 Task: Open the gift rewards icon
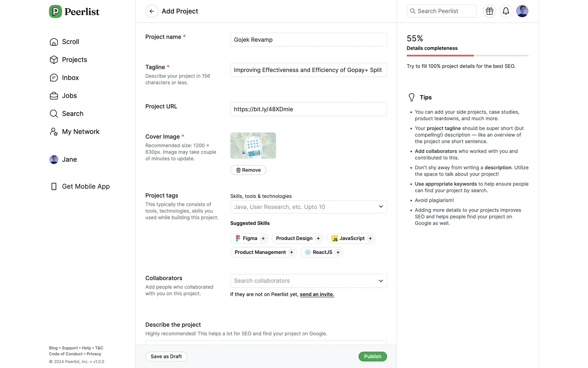(489, 11)
